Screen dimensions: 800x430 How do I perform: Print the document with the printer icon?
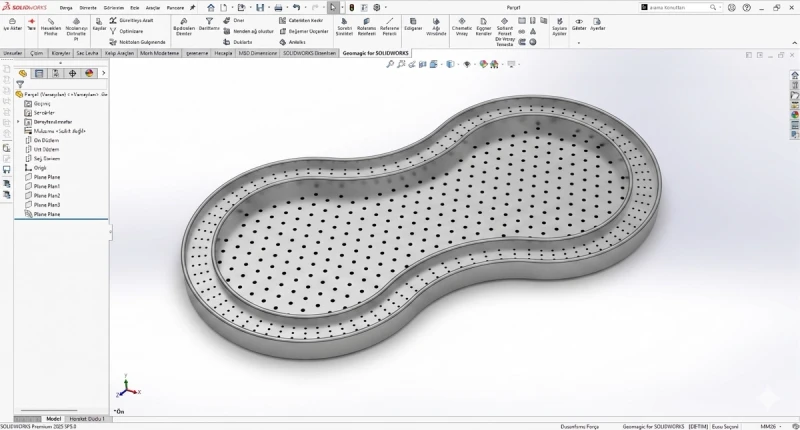[278, 8]
